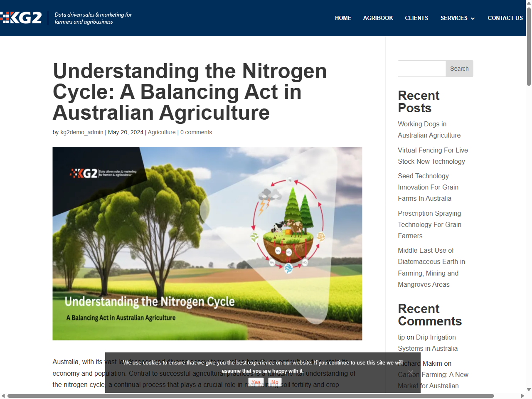Open the Working Dogs in Australian Agriculture post
Image resolution: width=532 pixels, height=399 pixels.
[x=429, y=129]
